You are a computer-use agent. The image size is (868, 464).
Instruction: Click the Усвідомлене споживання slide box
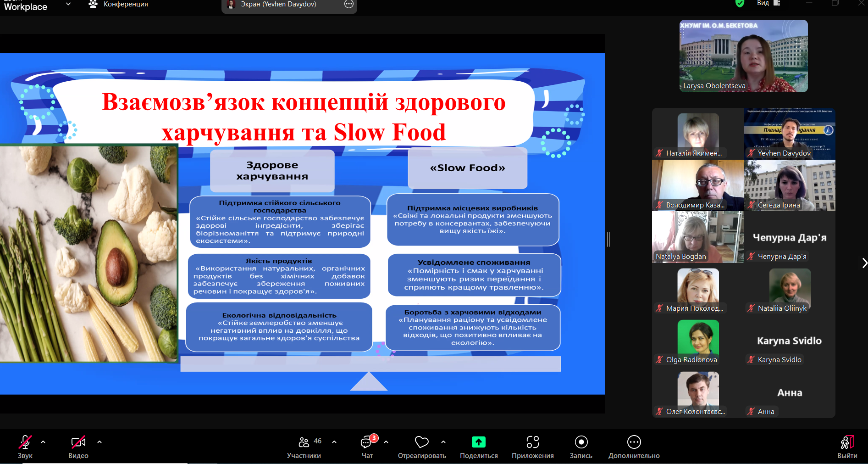(x=474, y=275)
